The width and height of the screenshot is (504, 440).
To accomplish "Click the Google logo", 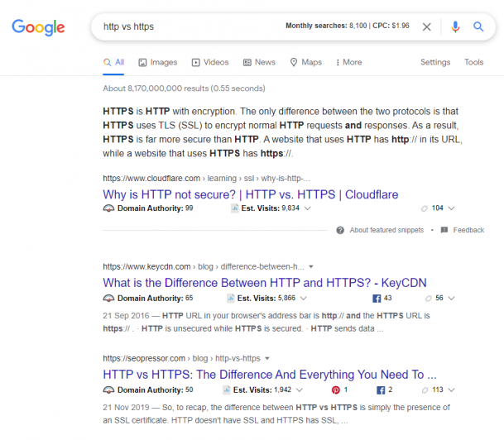I will click(38, 27).
